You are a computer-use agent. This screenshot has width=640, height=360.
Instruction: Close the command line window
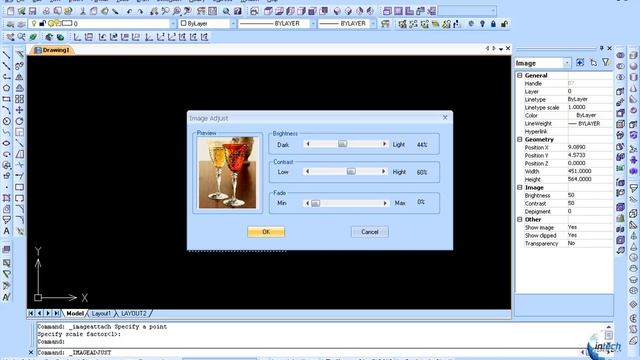(31, 352)
